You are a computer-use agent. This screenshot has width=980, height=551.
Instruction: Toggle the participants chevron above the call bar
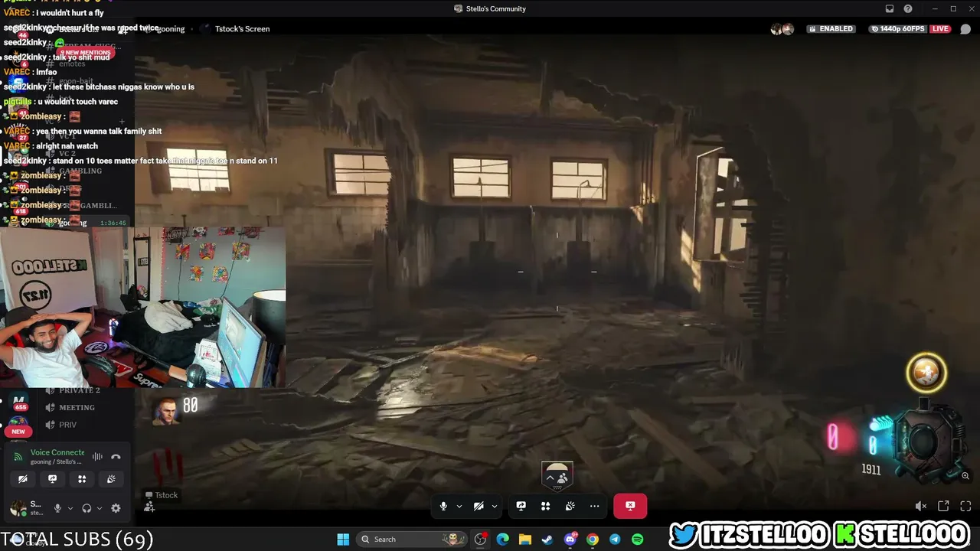point(557,478)
